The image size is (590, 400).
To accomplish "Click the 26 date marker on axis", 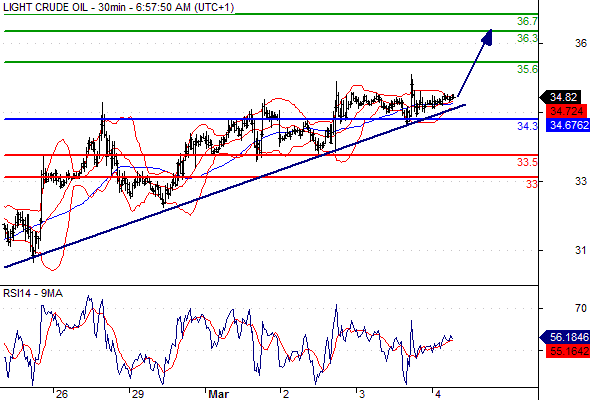I will (62, 394).
